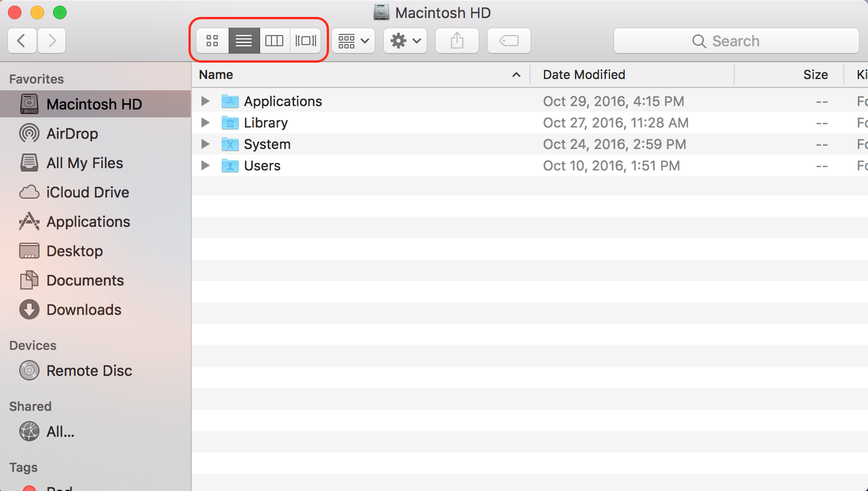Click the Macintosh HD hard drive sidebar icon
The width and height of the screenshot is (868, 491).
[x=29, y=104]
